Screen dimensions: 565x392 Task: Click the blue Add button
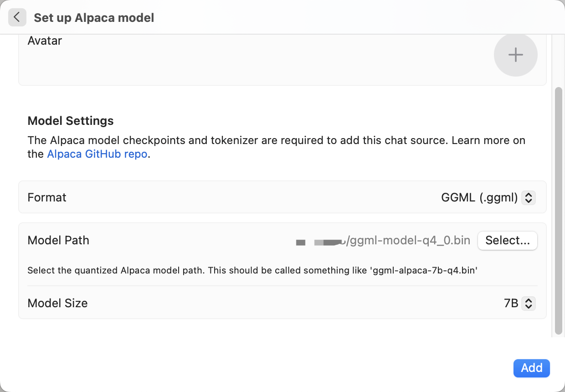(x=531, y=368)
